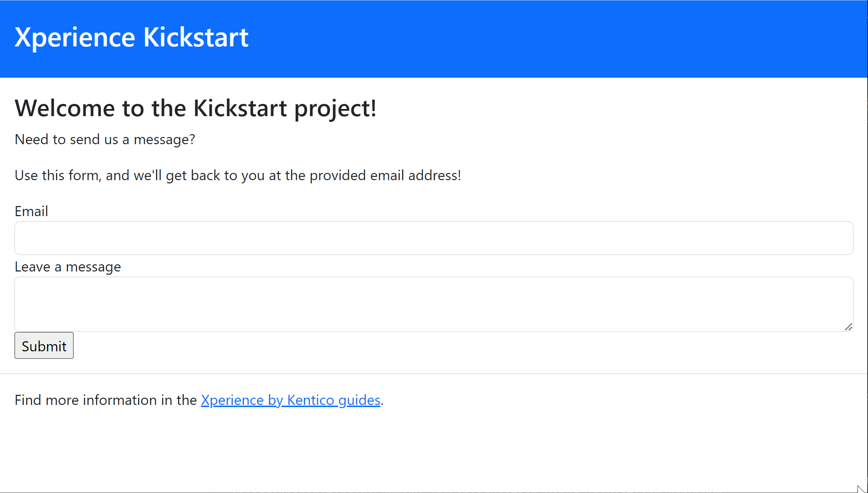Click empty area of the blue header banner
868x493 pixels.
coord(540,38)
